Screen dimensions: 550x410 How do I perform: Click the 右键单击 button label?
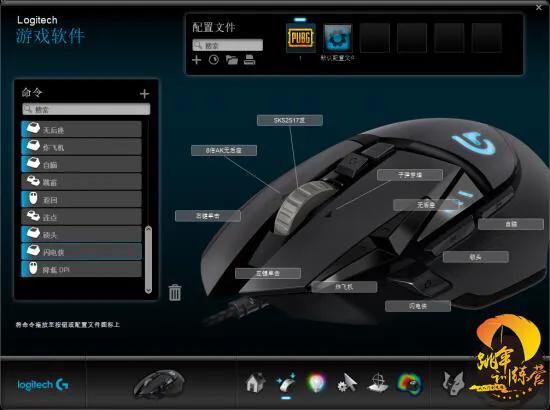click(x=208, y=216)
